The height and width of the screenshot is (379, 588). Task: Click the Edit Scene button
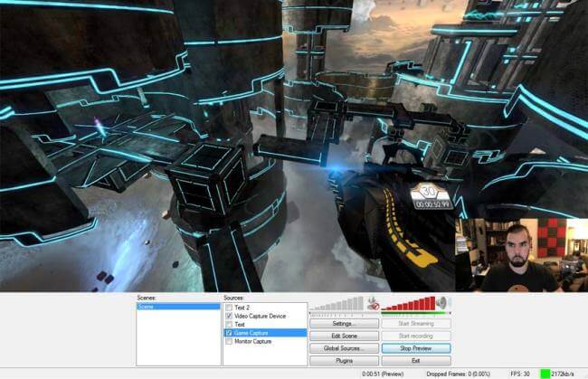click(x=344, y=336)
